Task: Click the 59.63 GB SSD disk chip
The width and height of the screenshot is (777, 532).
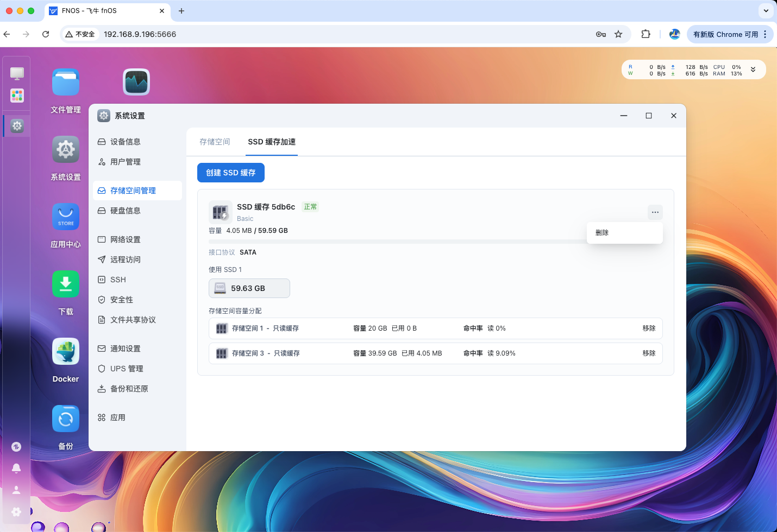Action: click(x=249, y=288)
